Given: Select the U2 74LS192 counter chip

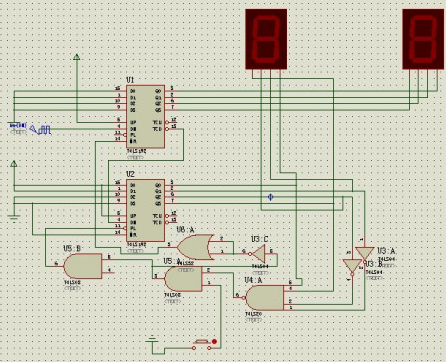Looking at the screenshot, I should pos(145,210).
